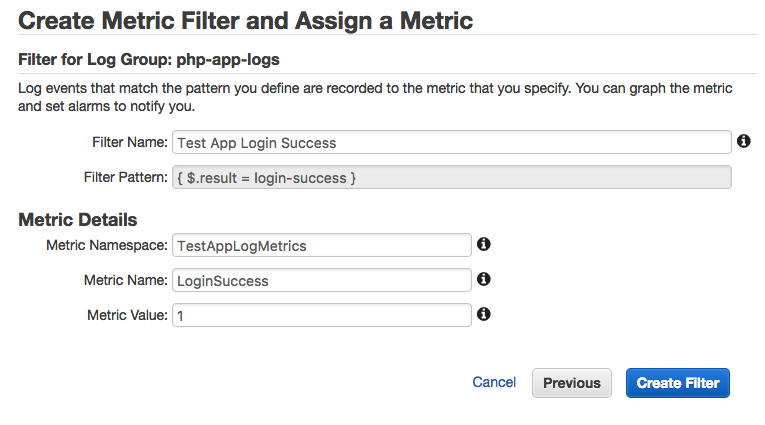This screenshot has width=765, height=425.
Task: Click the Metric Value info icon
Action: [x=484, y=314]
